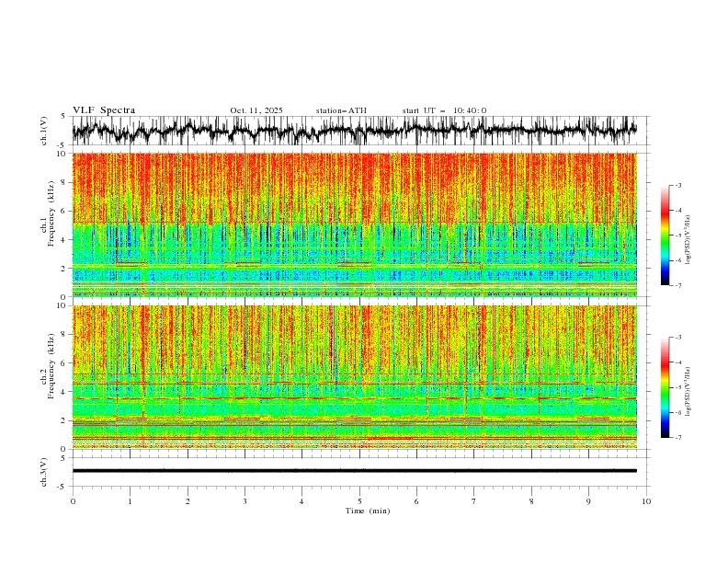The height and width of the screenshot is (563, 728).
Task: Click the 'VLF Spectra' title text
Action: click(x=104, y=110)
